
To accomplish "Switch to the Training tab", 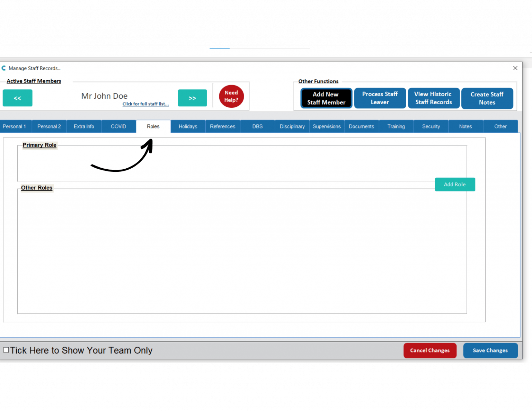I will coord(396,126).
